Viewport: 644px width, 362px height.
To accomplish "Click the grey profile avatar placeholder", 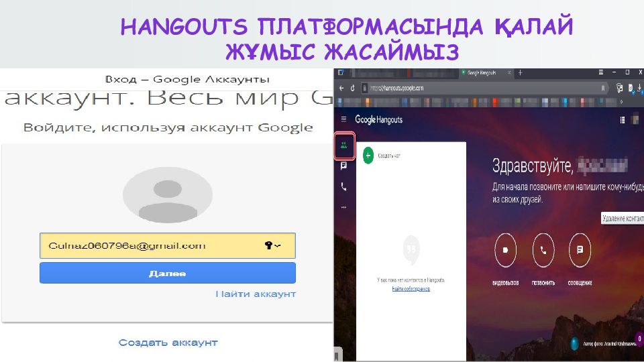I will pos(168,195).
